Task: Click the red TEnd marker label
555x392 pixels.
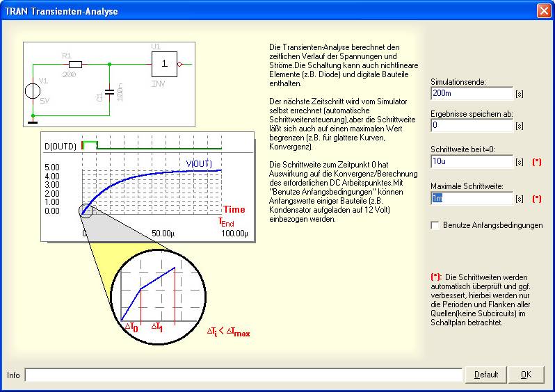Action: pyautogui.click(x=226, y=222)
